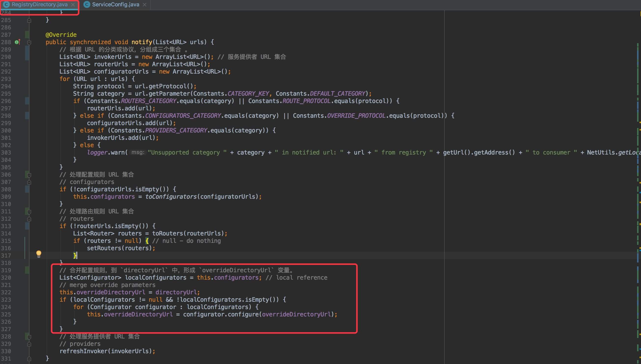The width and height of the screenshot is (641, 364).
Task: Click the implements-method gutter icon on line 288
Action: click(x=17, y=42)
